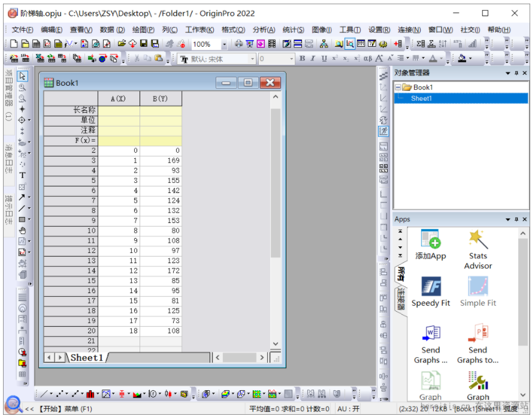
Task: Click the Box chart icon in the bottom toolbar
Action: point(122,394)
